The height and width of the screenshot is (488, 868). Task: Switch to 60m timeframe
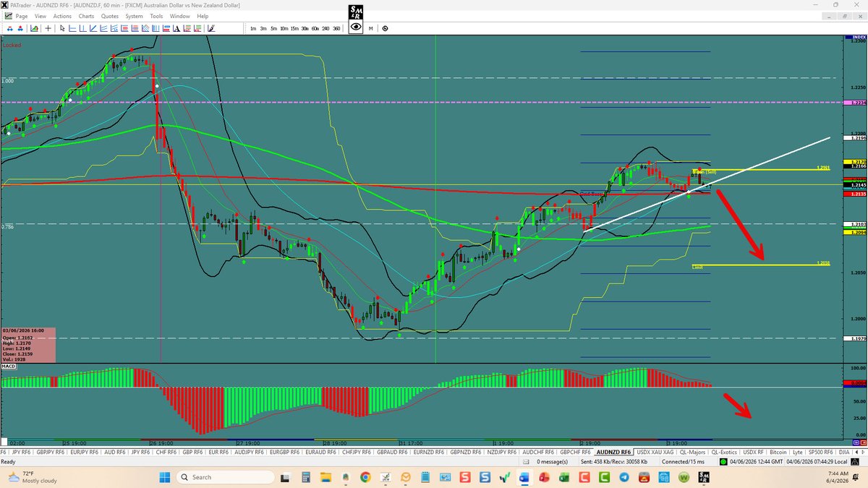315,28
